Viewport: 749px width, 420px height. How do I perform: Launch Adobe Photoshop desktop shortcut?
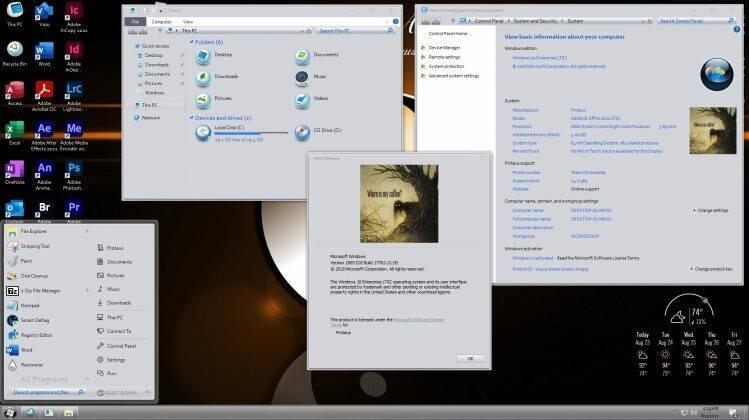(74, 175)
